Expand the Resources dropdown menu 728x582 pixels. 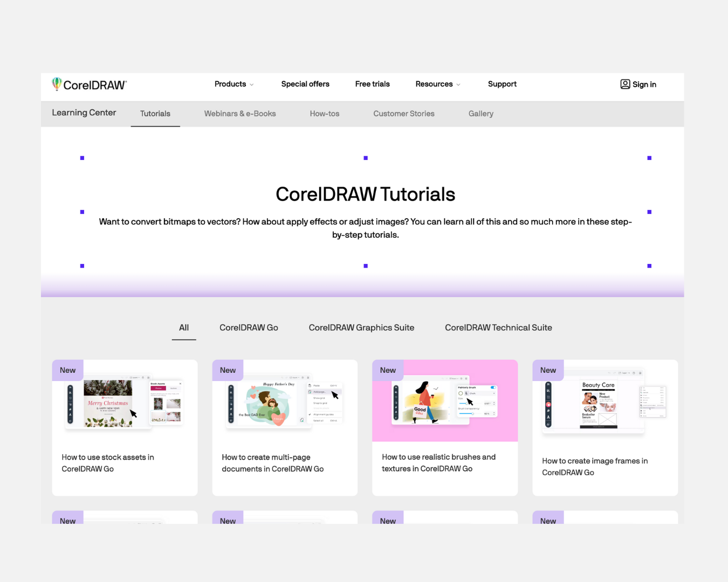click(x=438, y=84)
